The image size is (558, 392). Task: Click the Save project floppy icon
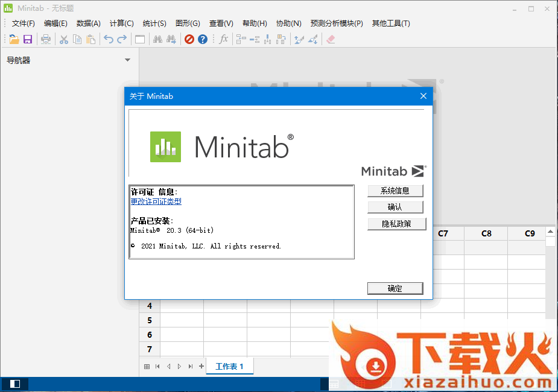28,39
